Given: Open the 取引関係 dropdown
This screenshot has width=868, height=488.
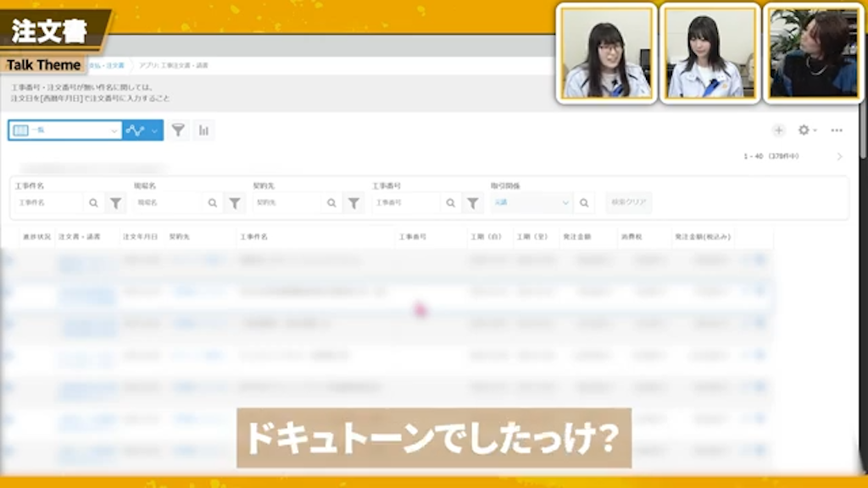Looking at the screenshot, I should 530,202.
